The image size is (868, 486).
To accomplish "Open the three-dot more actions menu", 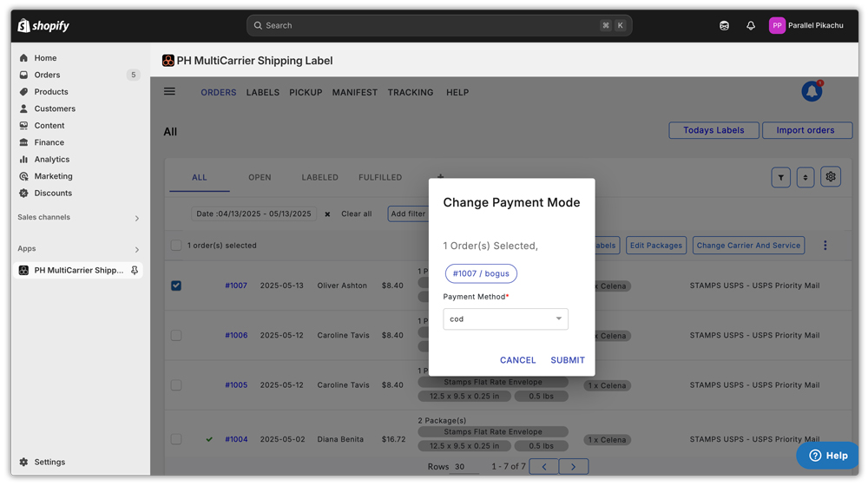I will point(825,246).
